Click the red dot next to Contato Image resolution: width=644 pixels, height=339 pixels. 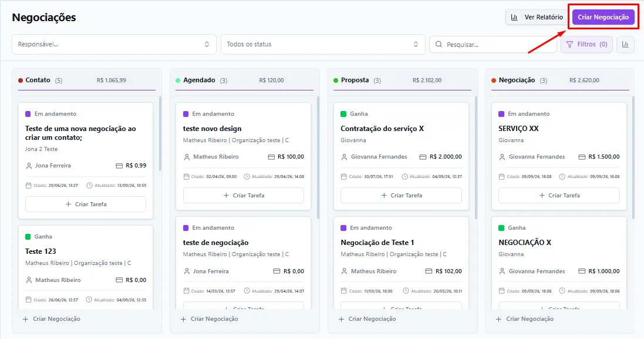coord(21,80)
